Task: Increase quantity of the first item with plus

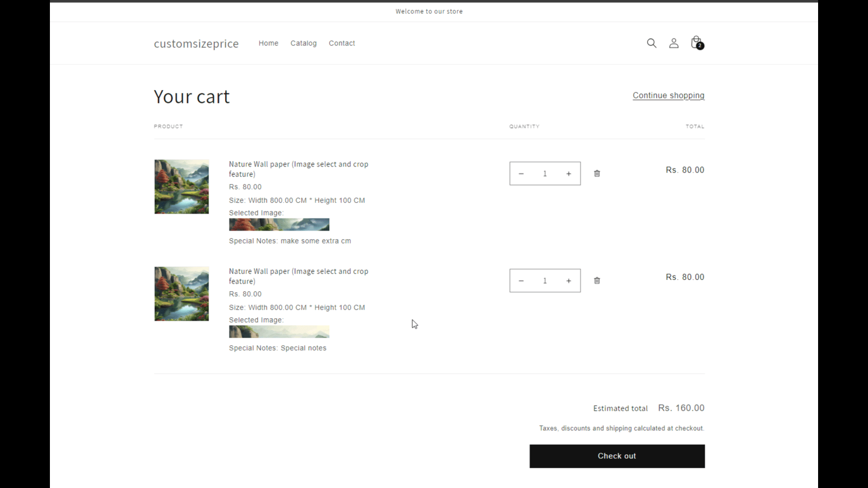Action: click(x=568, y=174)
